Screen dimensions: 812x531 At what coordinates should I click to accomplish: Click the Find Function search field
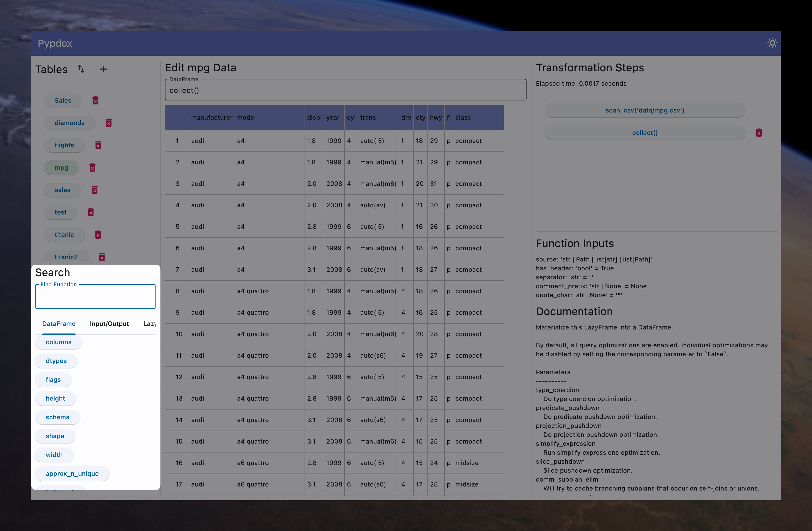(x=95, y=297)
